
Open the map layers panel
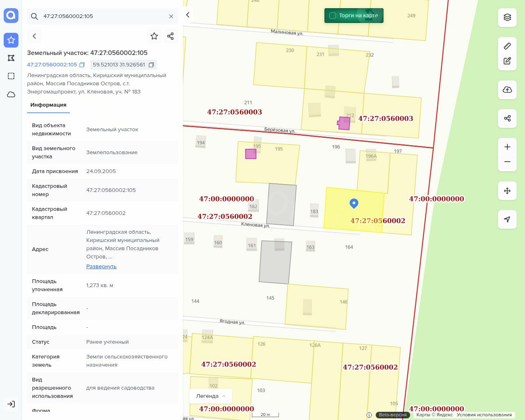507,17
